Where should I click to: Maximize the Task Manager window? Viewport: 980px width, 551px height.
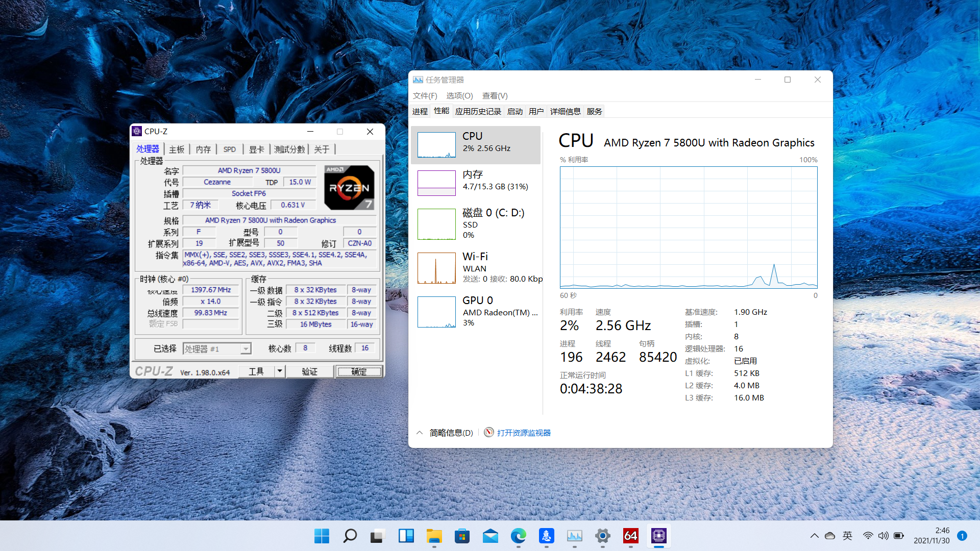[x=788, y=80]
